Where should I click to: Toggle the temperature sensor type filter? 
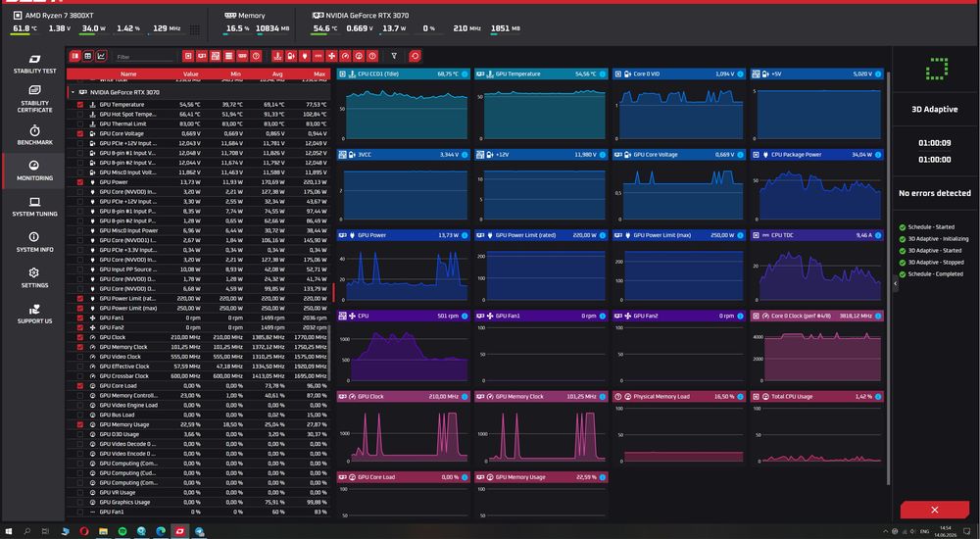(x=277, y=56)
